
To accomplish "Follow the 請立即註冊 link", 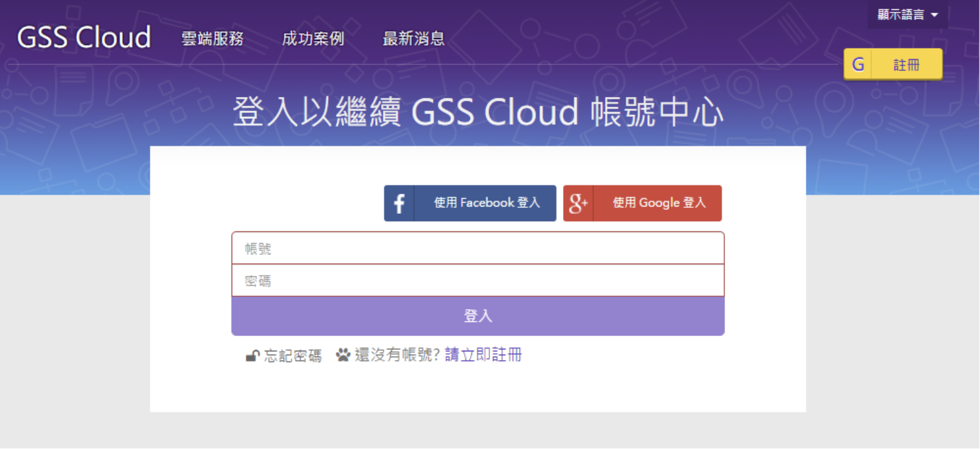I will [483, 355].
